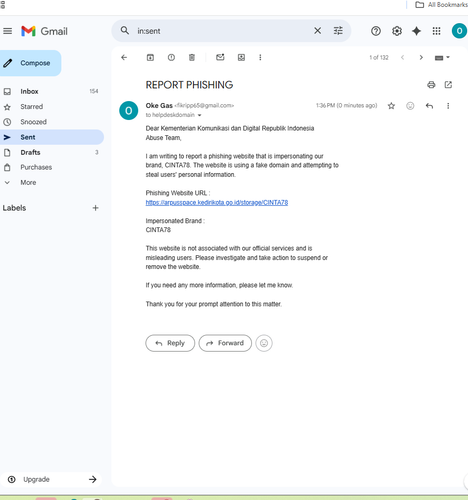Image resolution: width=468 pixels, height=500 pixels.
Task: Go to the older message arrow
Action: tap(421, 57)
